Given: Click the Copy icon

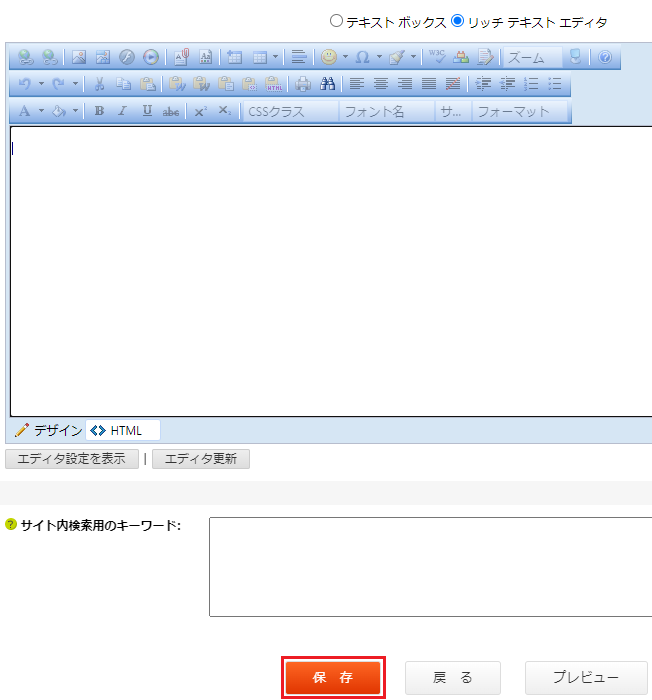Looking at the screenshot, I should tap(123, 83).
